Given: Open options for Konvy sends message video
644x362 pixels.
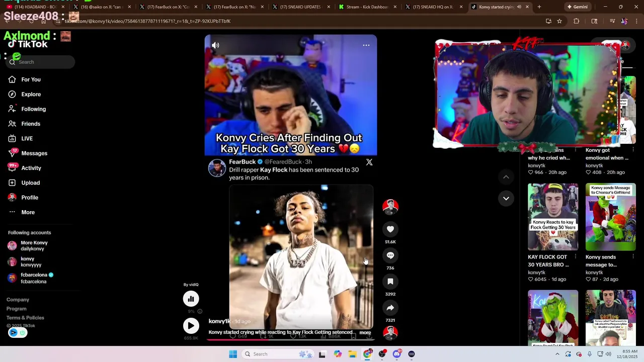Looking at the screenshot, I should pos(632,257).
